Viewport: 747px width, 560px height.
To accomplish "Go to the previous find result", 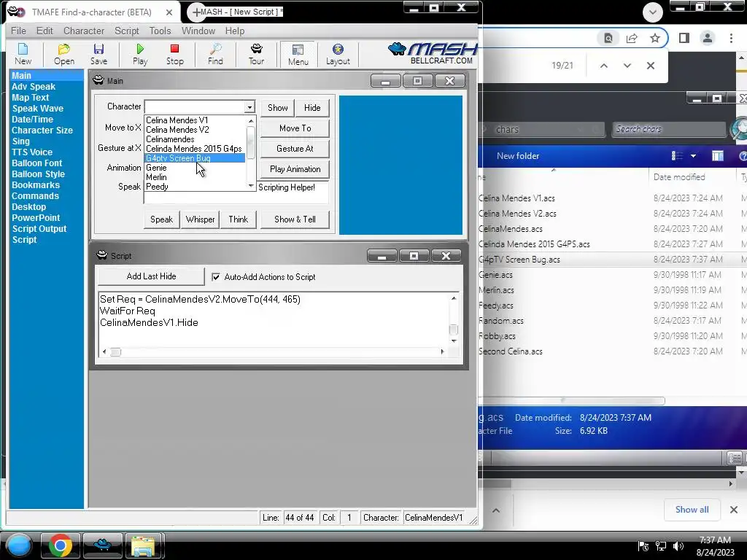I will tap(603, 66).
